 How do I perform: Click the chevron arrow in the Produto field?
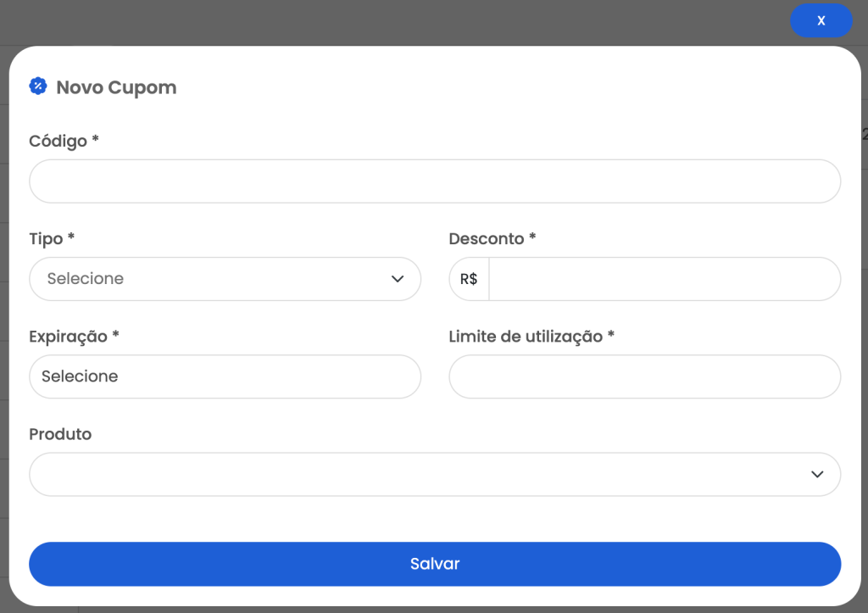(817, 474)
